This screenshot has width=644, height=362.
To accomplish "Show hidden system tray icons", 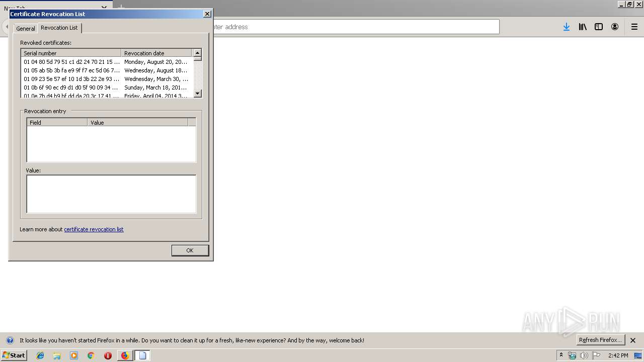I will click(561, 355).
